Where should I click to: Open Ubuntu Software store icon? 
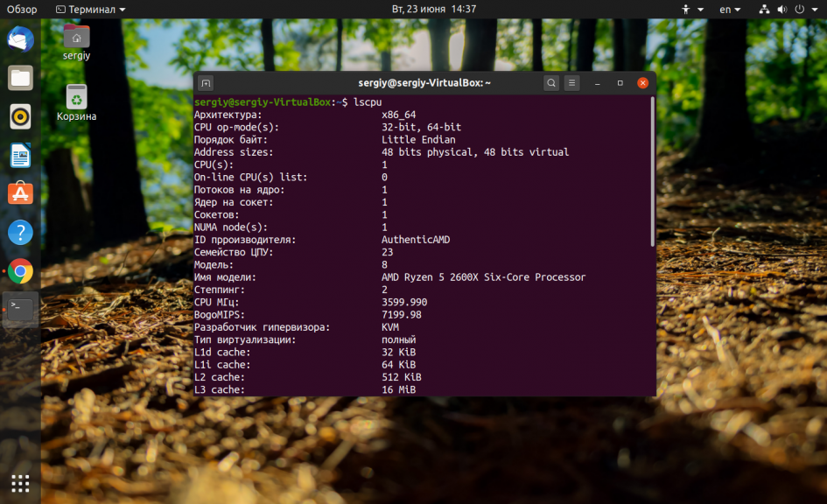coord(21,193)
